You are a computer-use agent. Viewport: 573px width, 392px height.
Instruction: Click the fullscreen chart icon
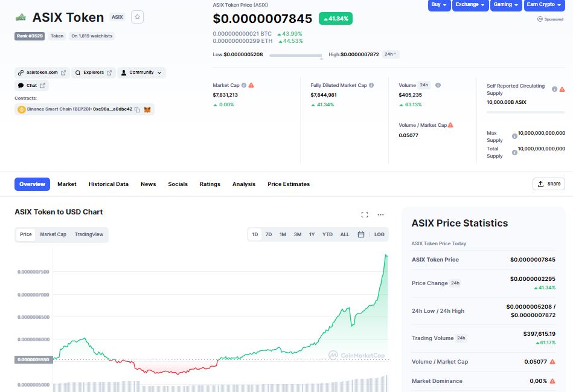click(x=364, y=214)
